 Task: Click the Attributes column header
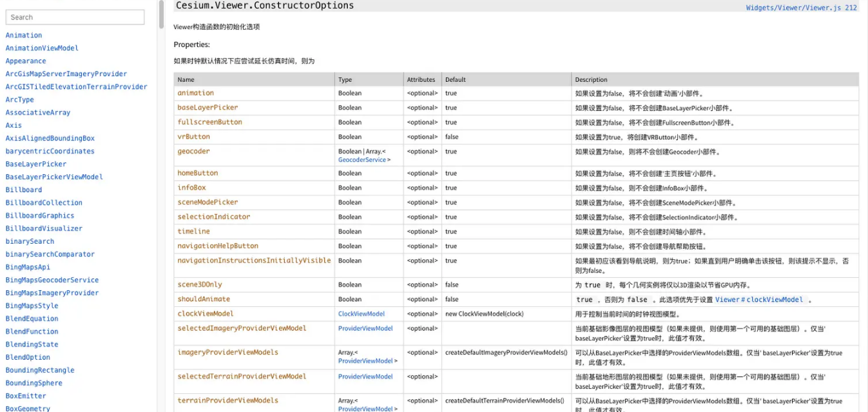tap(422, 80)
